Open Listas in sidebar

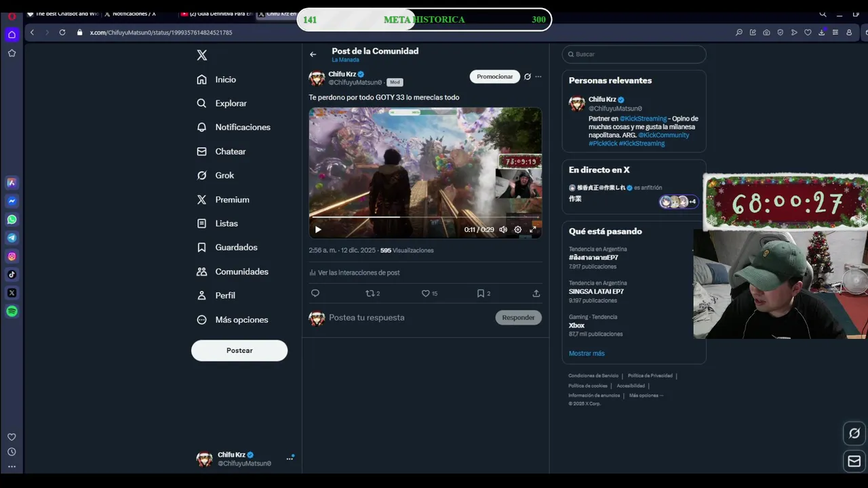pyautogui.click(x=217, y=224)
